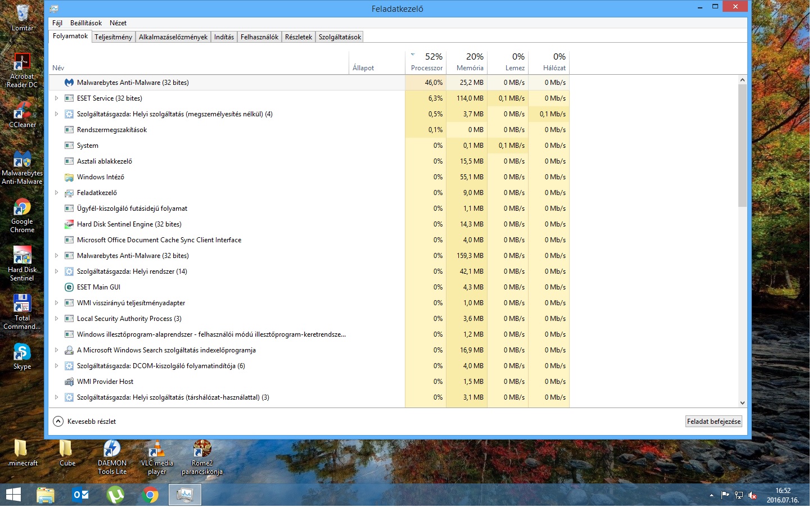The image size is (812, 507).
Task: Open the Windows Start button
Action: 13,495
